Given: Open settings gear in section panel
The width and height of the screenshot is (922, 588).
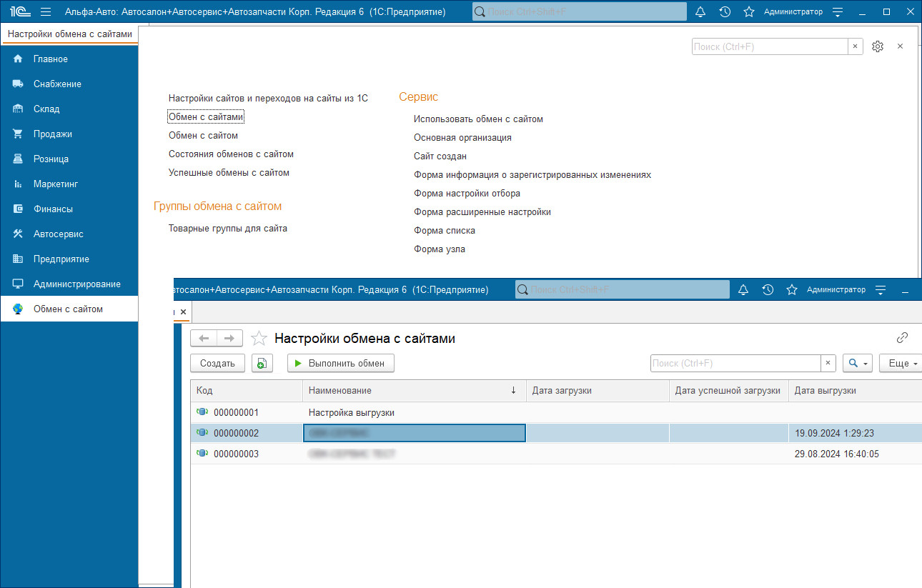Looking at the screenshot, I should 878,46.
